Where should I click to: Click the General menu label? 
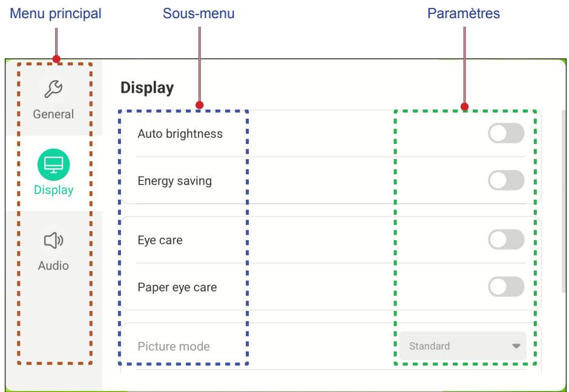pyautogui.click(x=53, y=114)
